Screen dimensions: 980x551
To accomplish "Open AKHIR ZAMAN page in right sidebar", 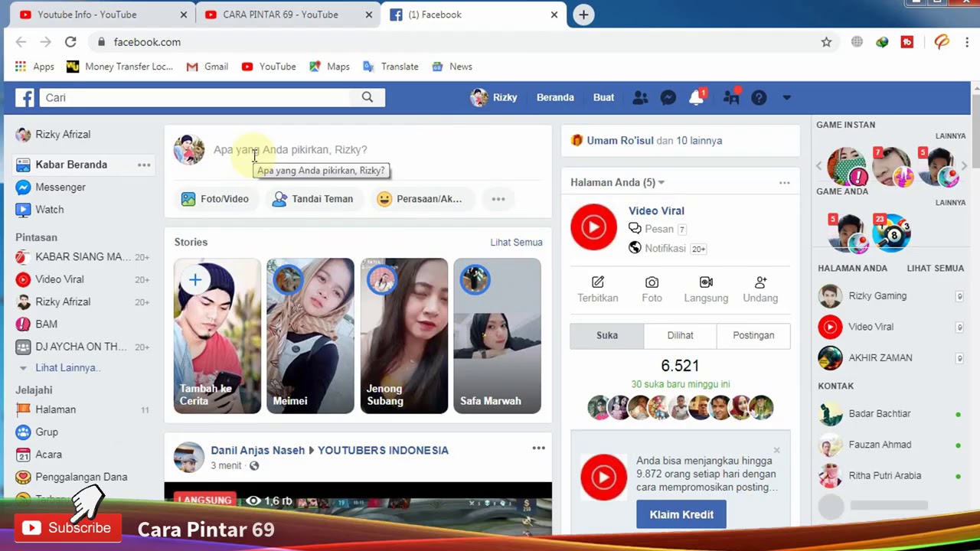I will click(x=880, y=357).
